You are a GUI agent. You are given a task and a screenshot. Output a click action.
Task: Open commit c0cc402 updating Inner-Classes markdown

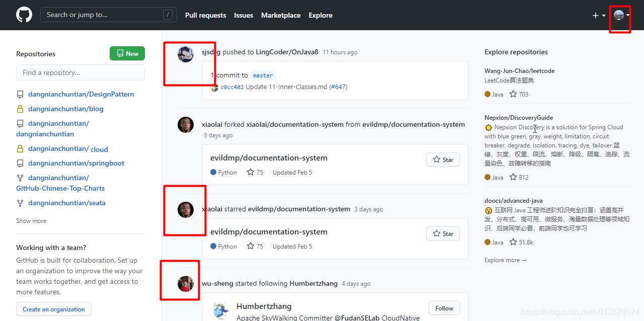click(x=233, y=87)
